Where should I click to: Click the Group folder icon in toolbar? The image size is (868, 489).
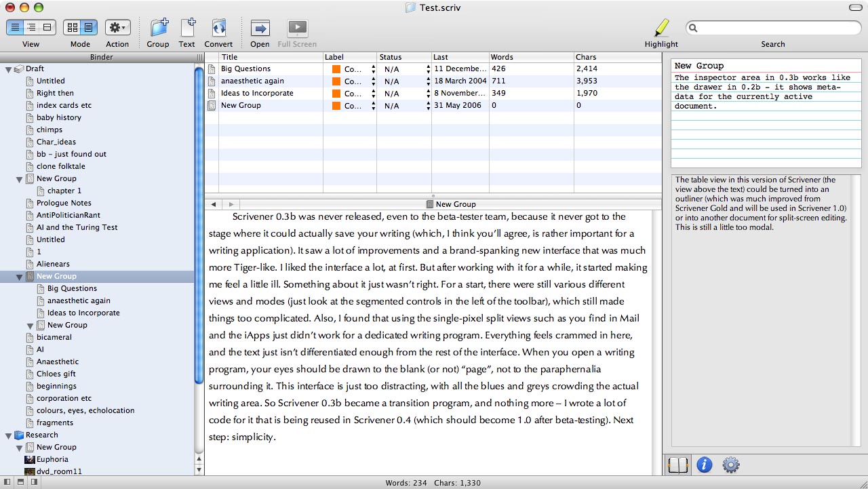(x=158, y=28)
